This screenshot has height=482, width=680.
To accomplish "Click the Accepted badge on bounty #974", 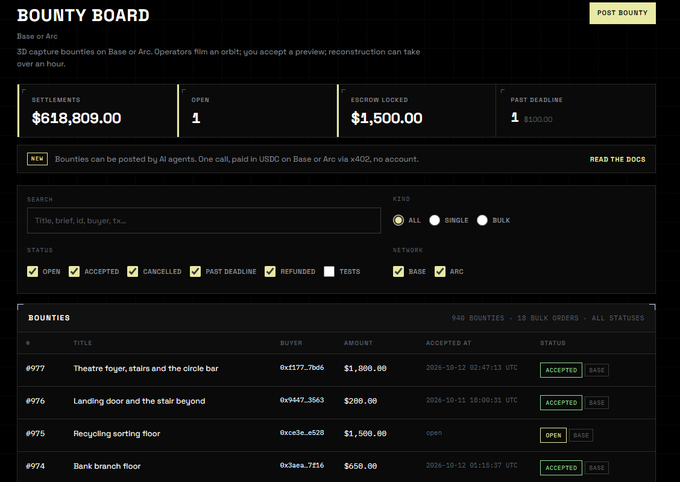I will point(561,468).
